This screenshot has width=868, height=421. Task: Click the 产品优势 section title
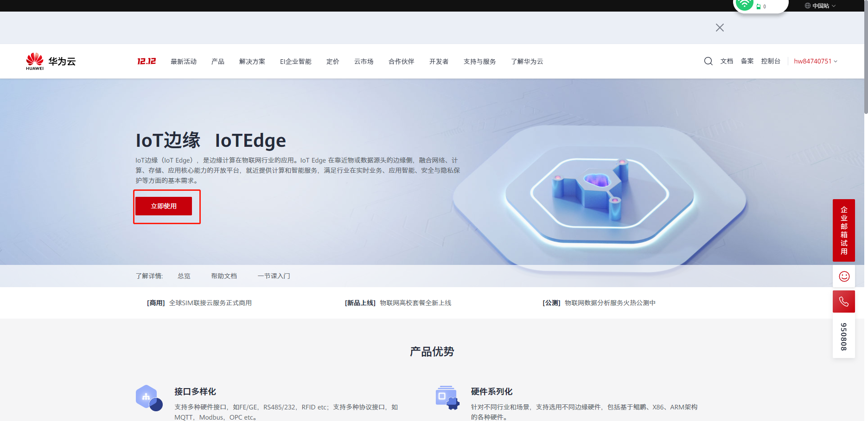[x=432, y=352]
